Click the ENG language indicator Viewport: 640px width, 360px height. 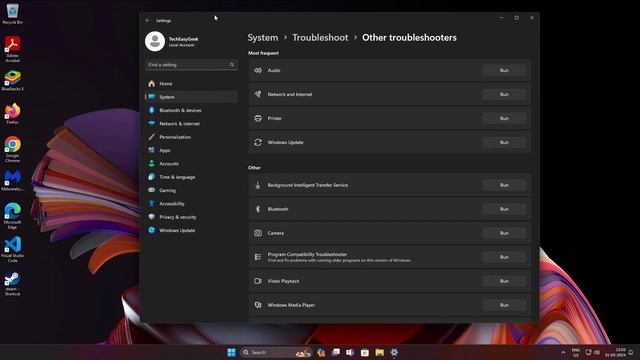pyautogui.click(x=576, y=352)
